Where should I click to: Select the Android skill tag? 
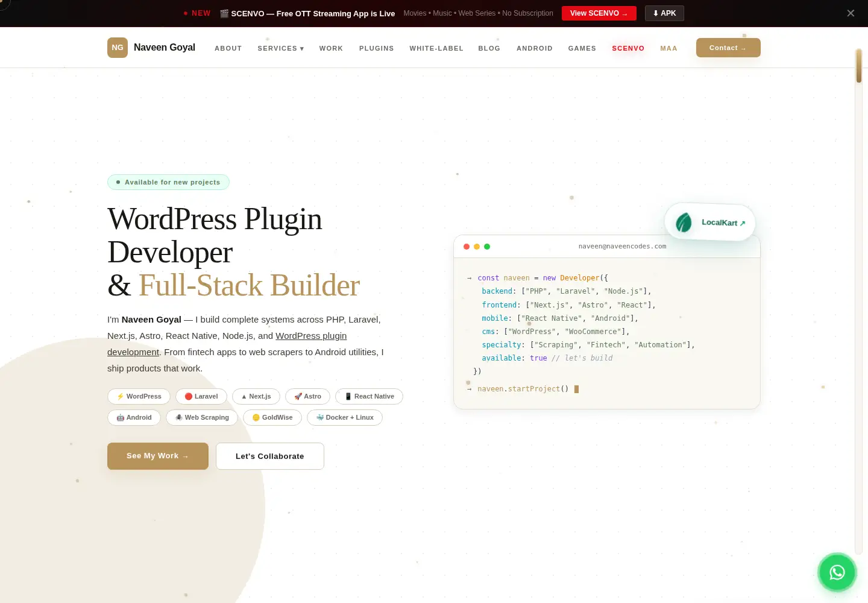134,417
